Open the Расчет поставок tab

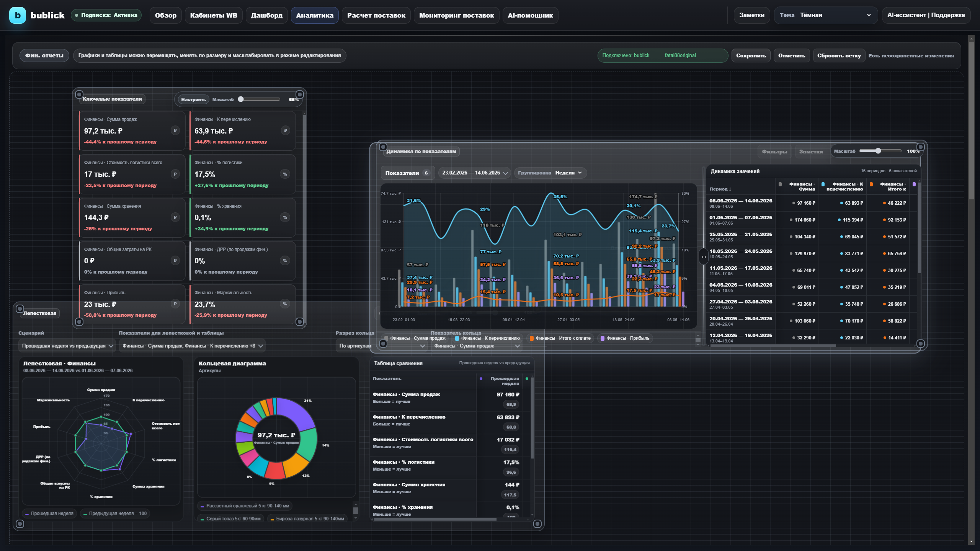(376, 15)
